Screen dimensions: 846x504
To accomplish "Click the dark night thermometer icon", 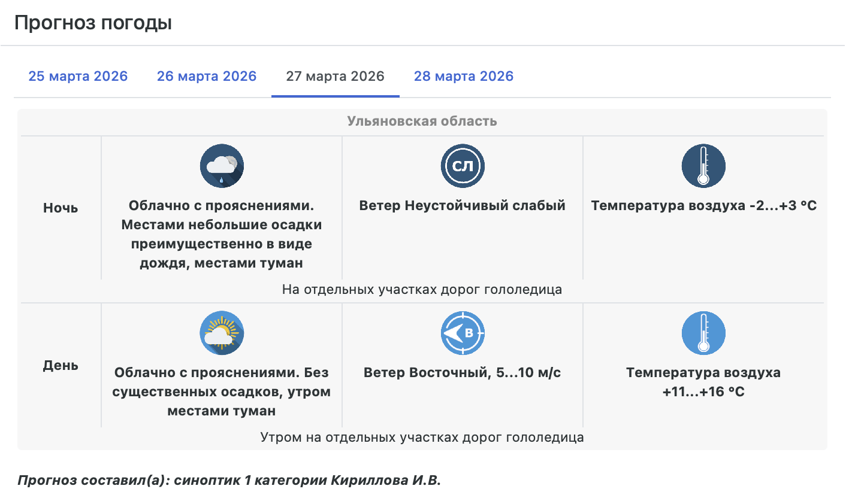I will 703,166.
